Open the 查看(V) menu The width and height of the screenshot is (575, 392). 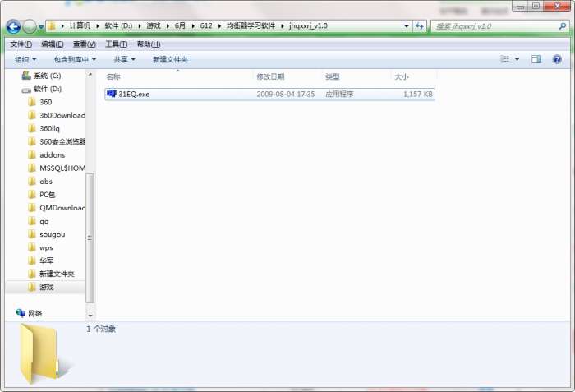coord(85,44)
